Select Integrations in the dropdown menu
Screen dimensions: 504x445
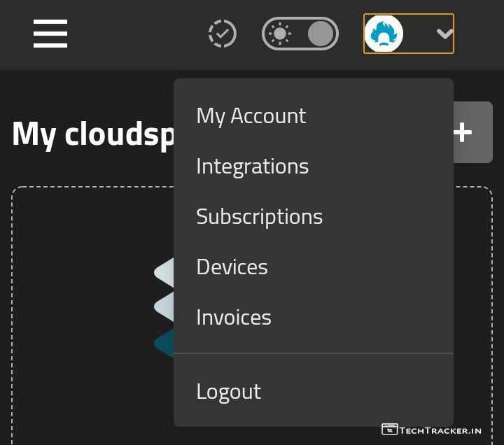point(252,166)
